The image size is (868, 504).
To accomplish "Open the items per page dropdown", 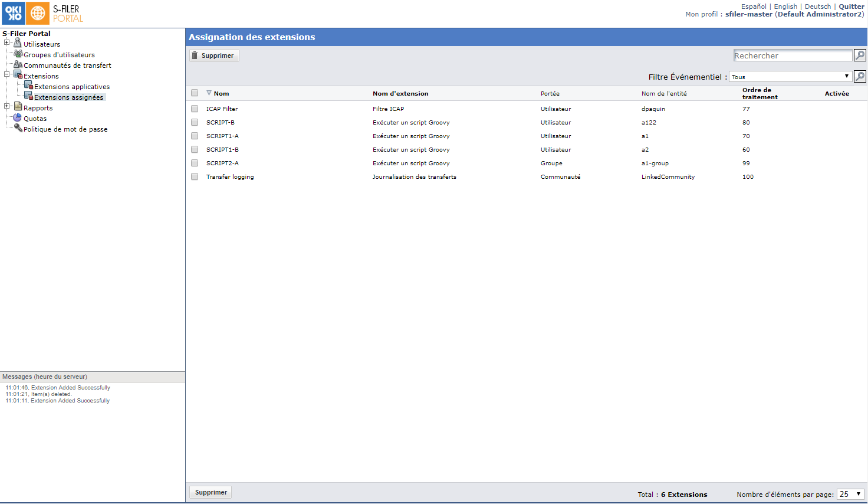I will [850, 494].
